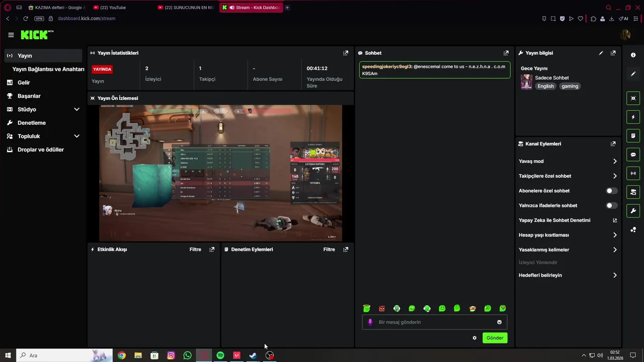This screenshot has width=644, height=362.
Task: Click the dashboard.kick.com address bar
Action: pyautogui.click(x=87, y=19)
